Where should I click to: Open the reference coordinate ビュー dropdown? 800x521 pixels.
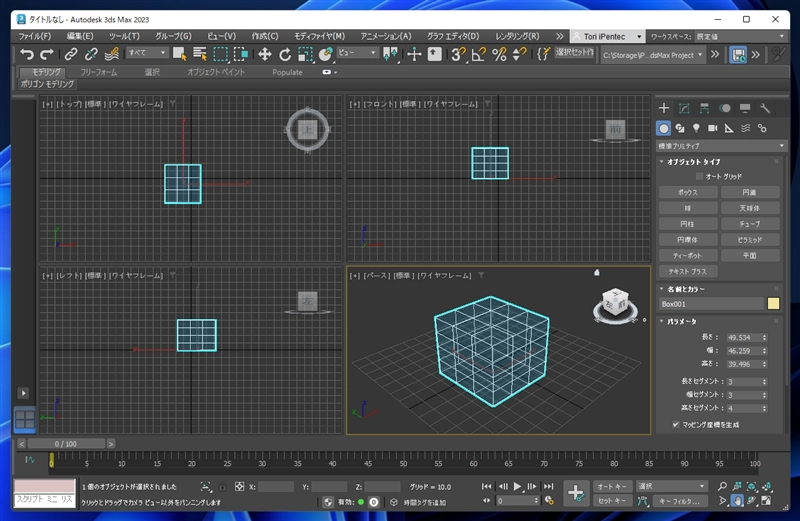pyautogui.click(x=357, y=53)
